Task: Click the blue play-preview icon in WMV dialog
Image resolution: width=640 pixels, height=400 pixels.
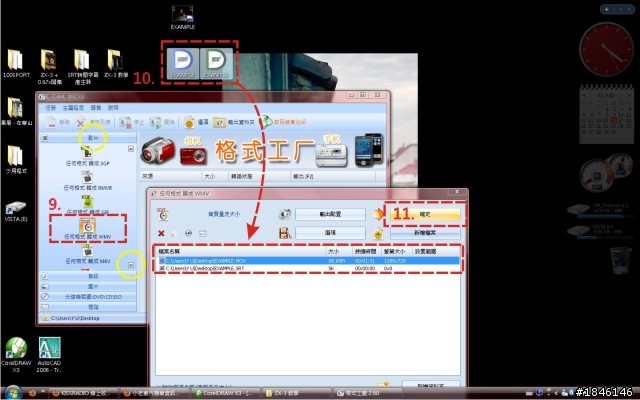Action: [189, 233]
